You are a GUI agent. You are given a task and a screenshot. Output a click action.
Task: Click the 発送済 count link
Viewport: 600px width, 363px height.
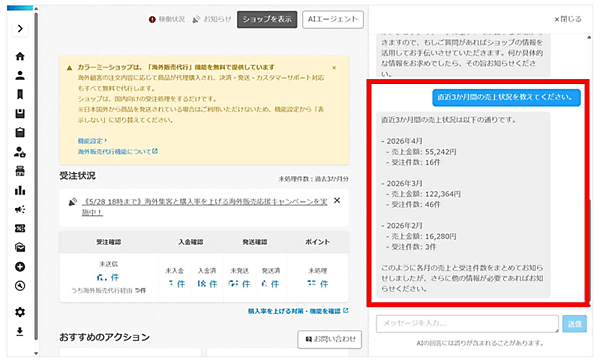pos(271,284)
